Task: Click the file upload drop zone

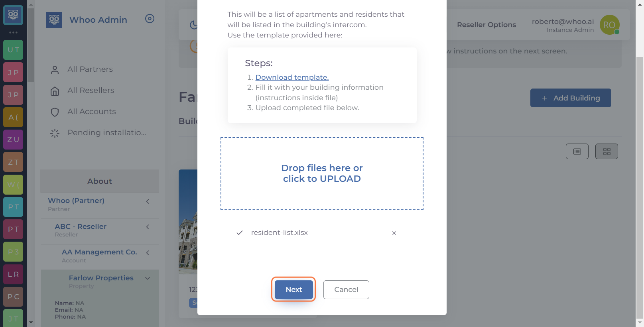Action: pos(322,173)
